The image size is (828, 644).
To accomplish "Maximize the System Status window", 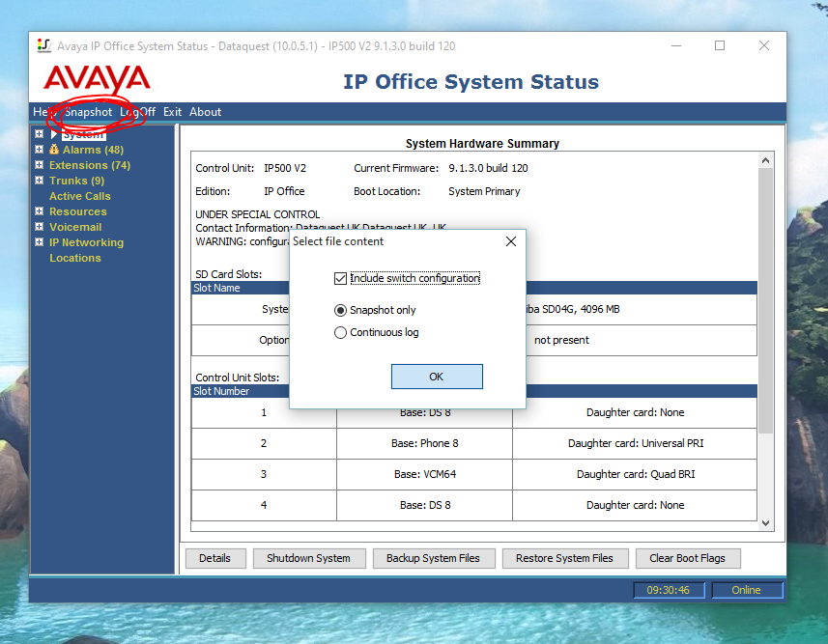I will click(719, 46).
